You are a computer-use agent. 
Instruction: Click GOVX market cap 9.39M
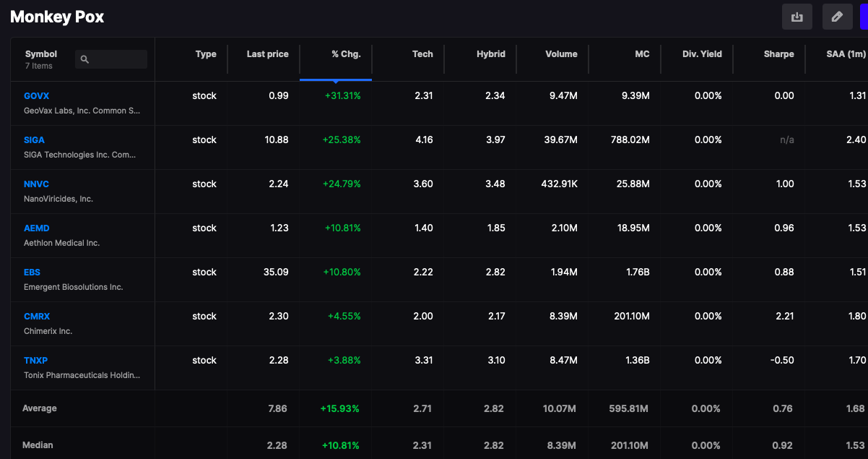coord(635,96)
